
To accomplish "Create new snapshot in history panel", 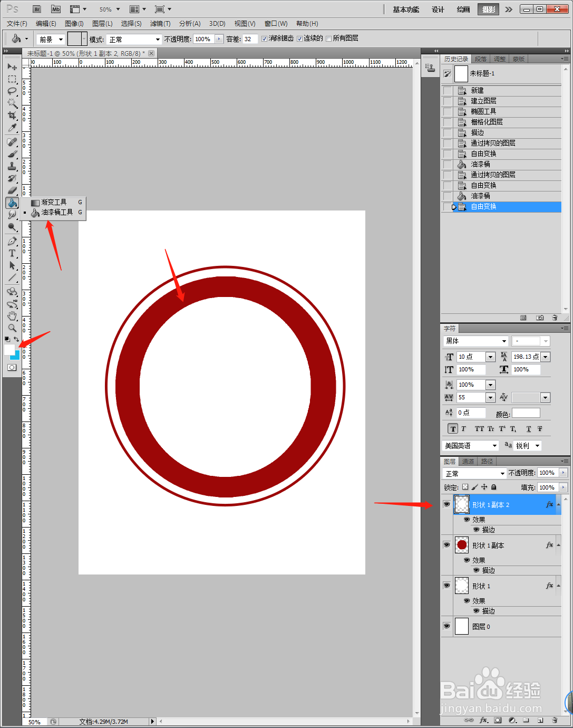I will tap(540, 318).
